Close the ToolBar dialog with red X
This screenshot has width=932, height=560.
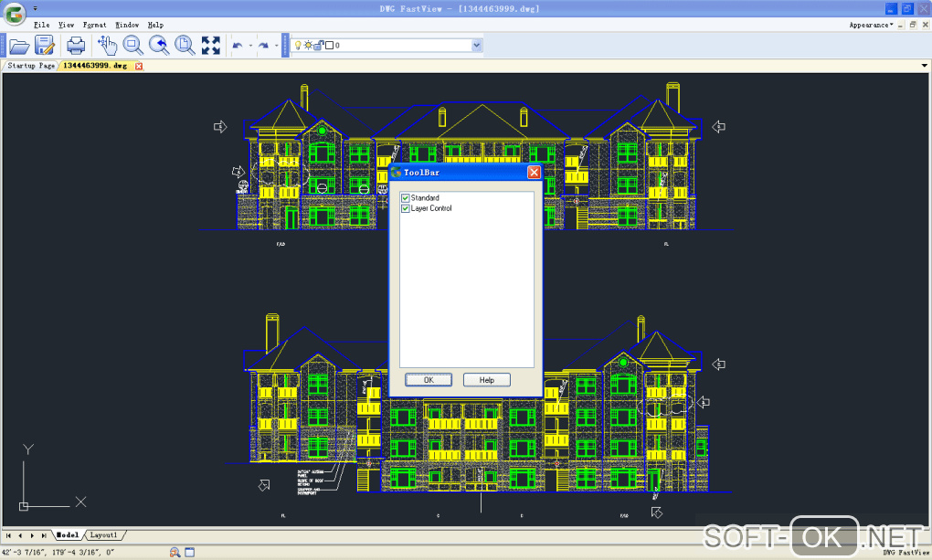[x=534, y=173]
